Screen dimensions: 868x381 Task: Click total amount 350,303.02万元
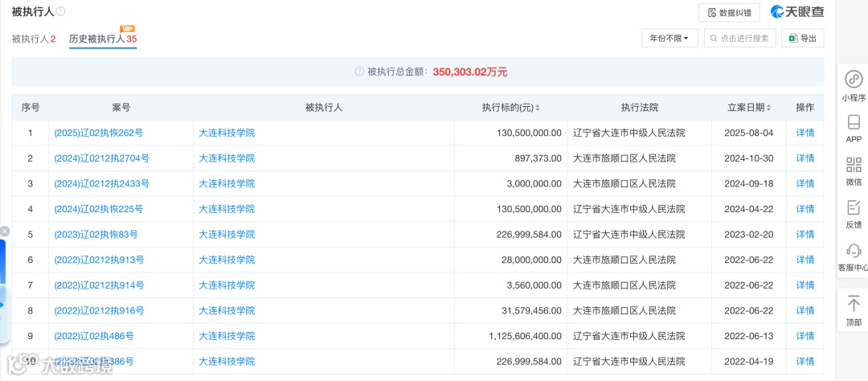pyautogui.click(x=470, y=72)
